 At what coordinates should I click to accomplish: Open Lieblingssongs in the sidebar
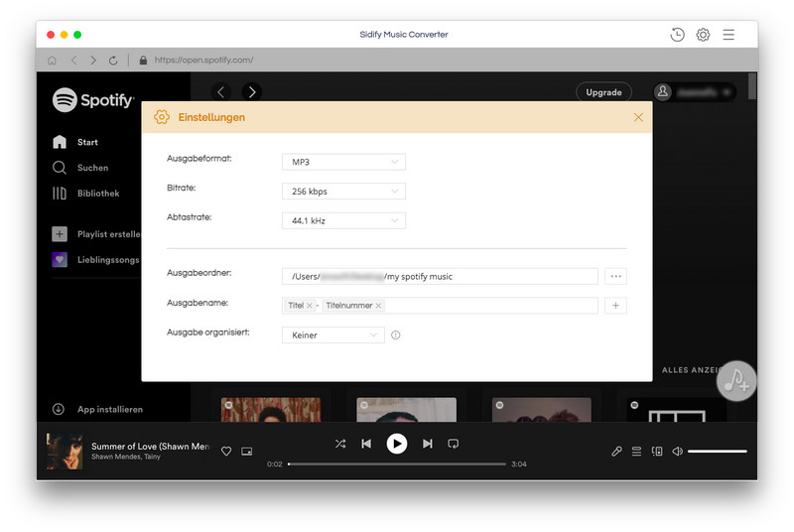95,260
